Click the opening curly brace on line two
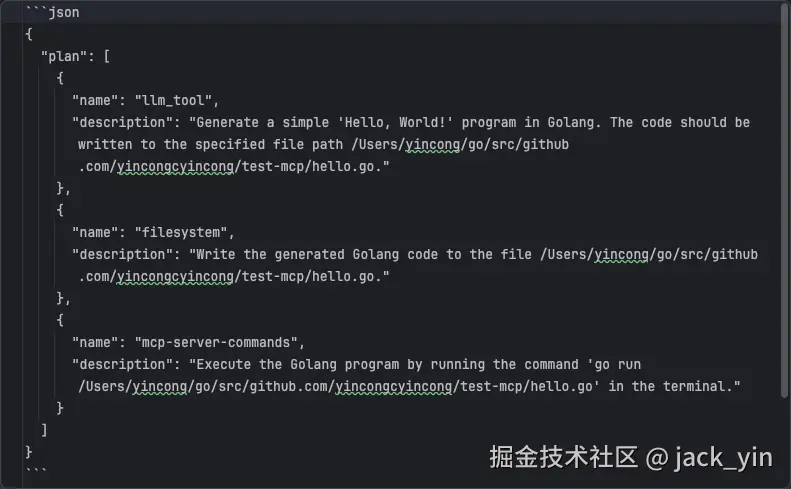This screenshot has width=791, height=489. pyautogui.click(x=29, y=34)
